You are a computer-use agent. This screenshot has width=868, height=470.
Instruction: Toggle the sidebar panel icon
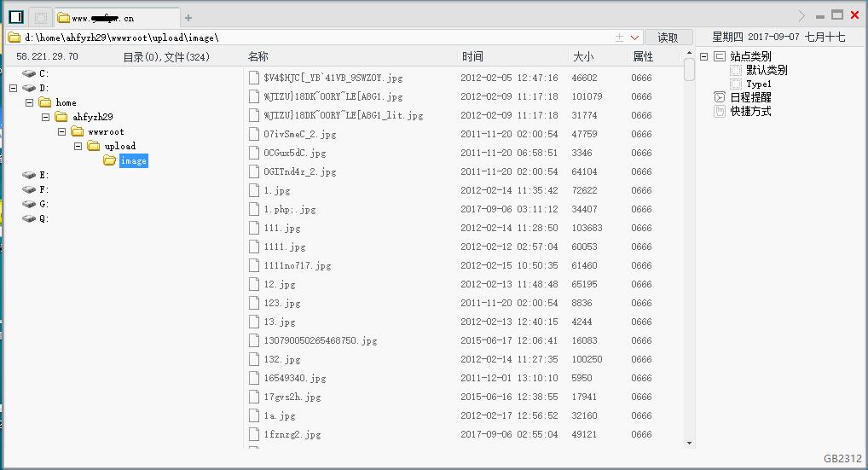click(x=16, y=17)
